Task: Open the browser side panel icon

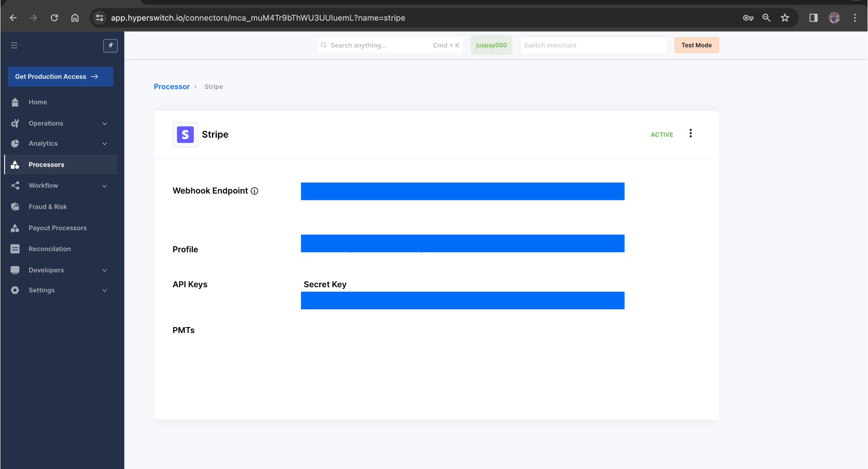Action: pyautogui.click(x=813, y=18)
